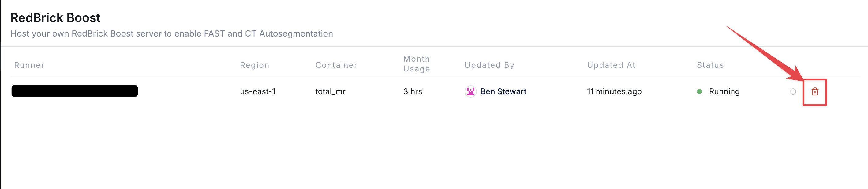
Task: Click the Updated By column header
Action: (489, 65)
